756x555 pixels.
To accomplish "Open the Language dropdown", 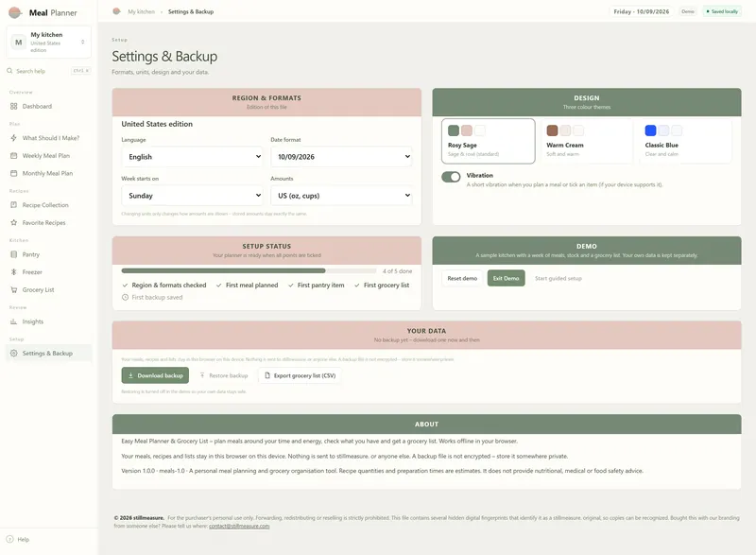I will (192, 157).
